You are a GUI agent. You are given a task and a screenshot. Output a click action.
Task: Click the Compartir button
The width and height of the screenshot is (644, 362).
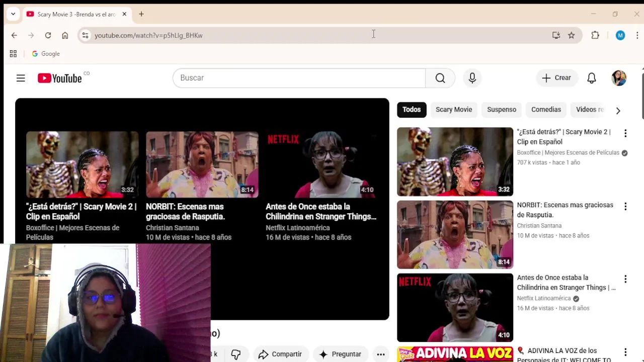(x=280, y=354)
